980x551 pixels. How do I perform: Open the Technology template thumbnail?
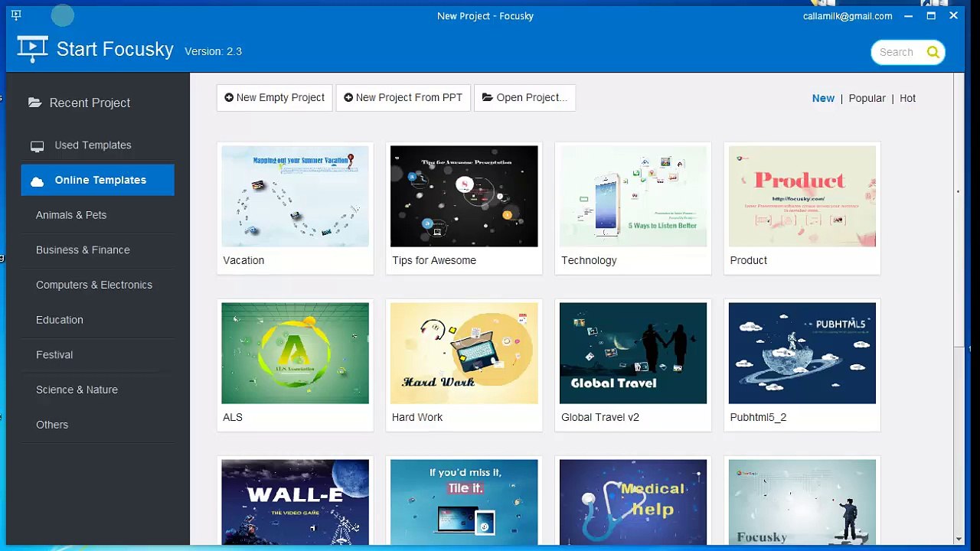coord(633,196)
